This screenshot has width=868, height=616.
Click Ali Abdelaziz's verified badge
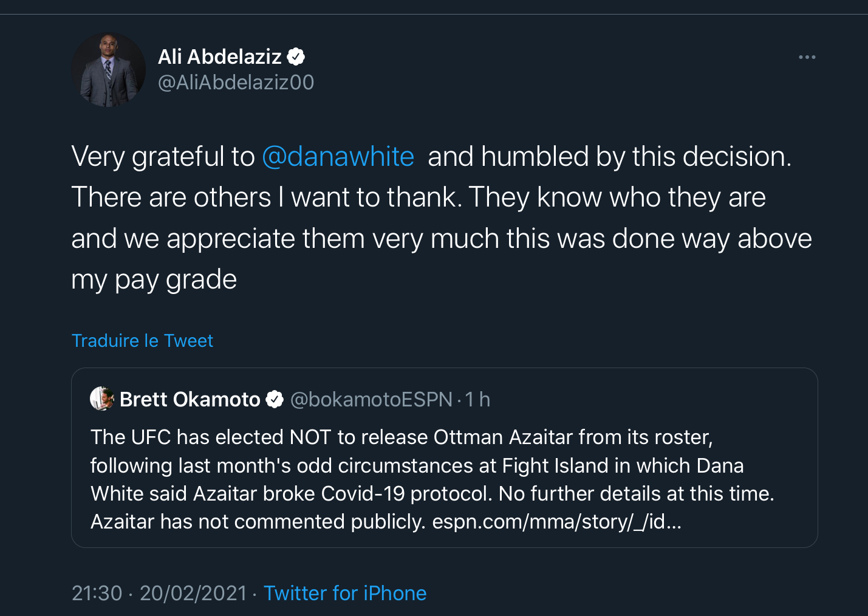tap(296, 56)
